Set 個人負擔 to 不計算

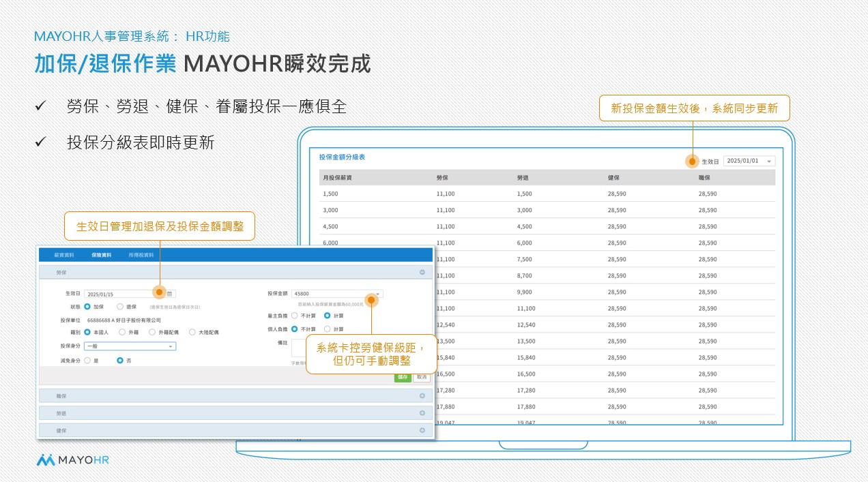[294, 329]
